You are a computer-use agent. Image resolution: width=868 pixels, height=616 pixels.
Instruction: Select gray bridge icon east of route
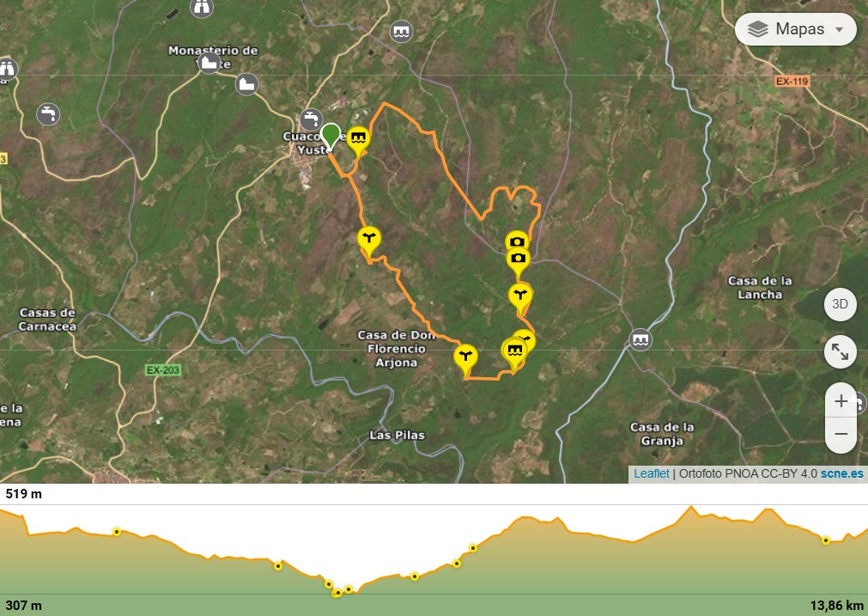[640, 339]
